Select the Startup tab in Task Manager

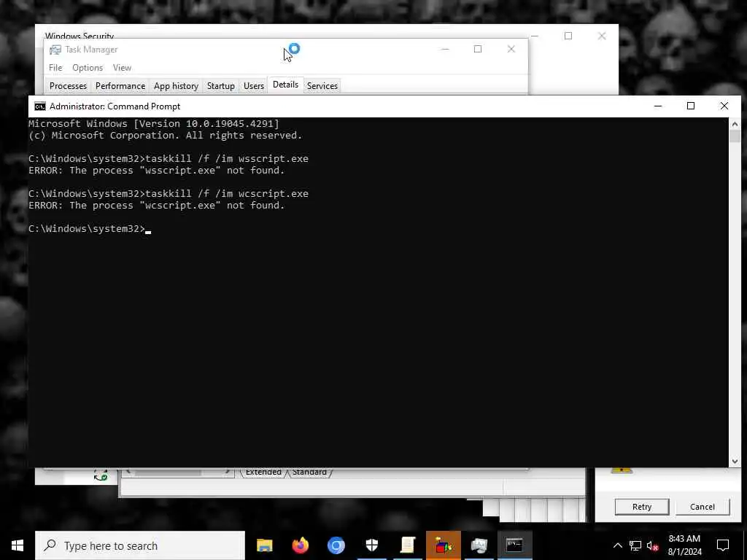coord(220,86)
